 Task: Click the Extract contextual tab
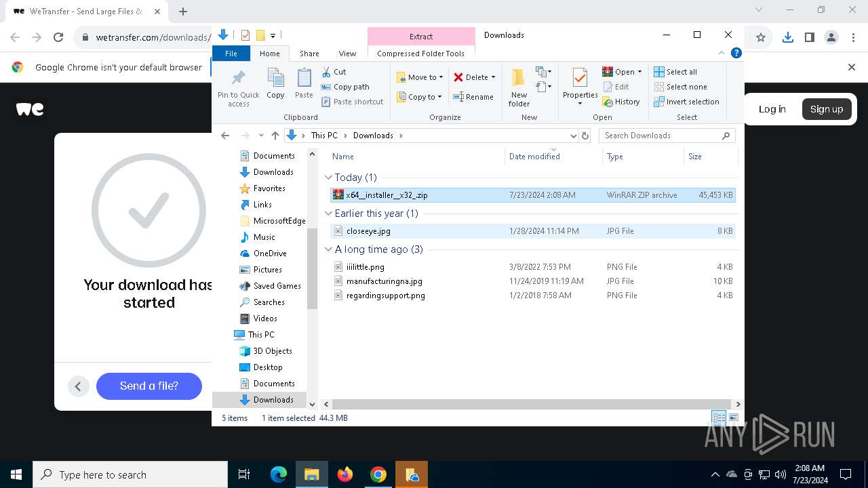421,37
